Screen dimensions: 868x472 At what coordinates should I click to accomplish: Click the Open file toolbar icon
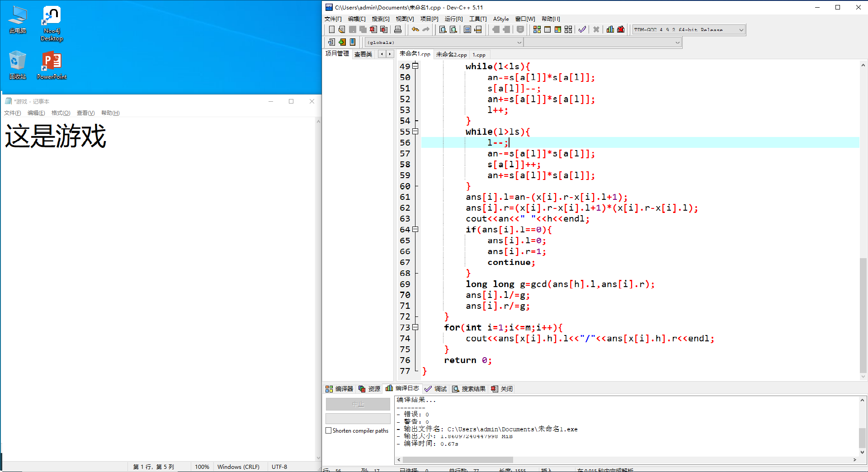pyautogui.click(x=342, y=29)
